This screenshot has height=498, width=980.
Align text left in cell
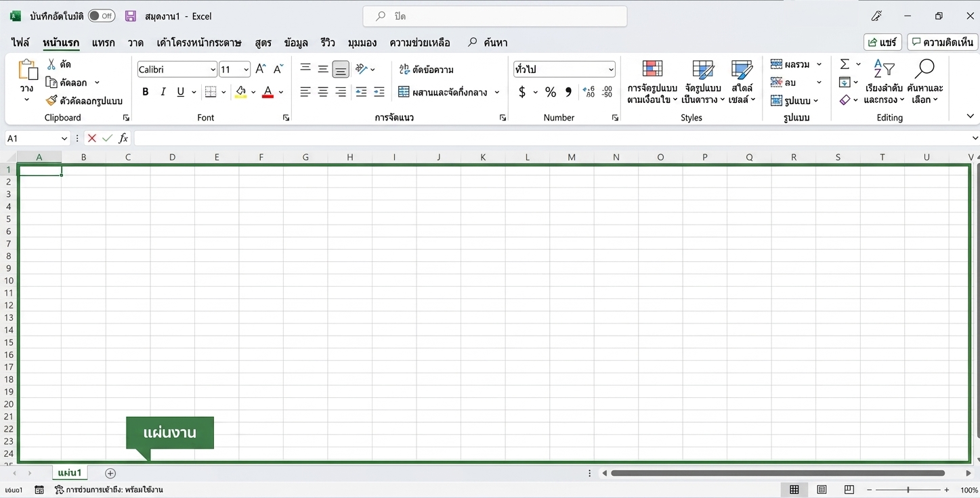click(x=305, y=92)
